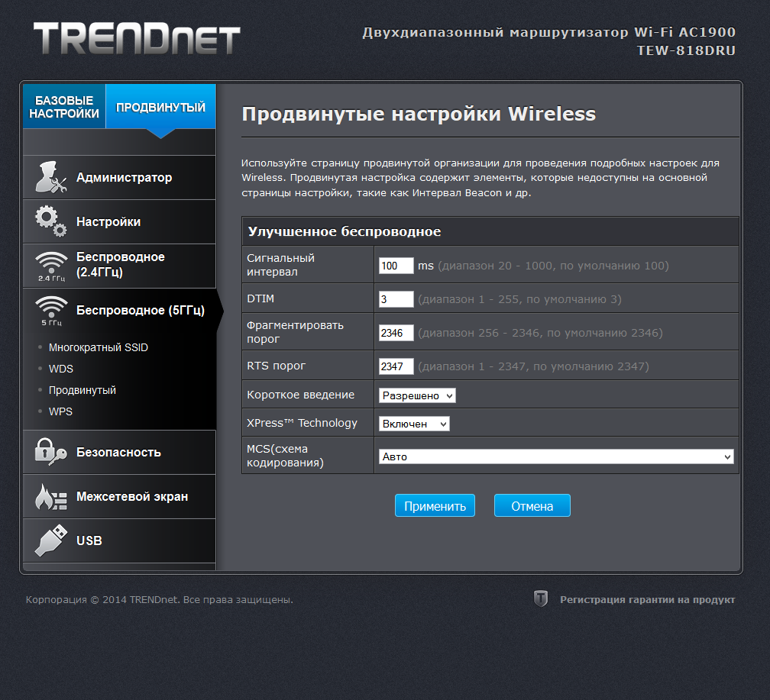Open Беспроводное (2.4ГГц) menu section

coord(119,266)
